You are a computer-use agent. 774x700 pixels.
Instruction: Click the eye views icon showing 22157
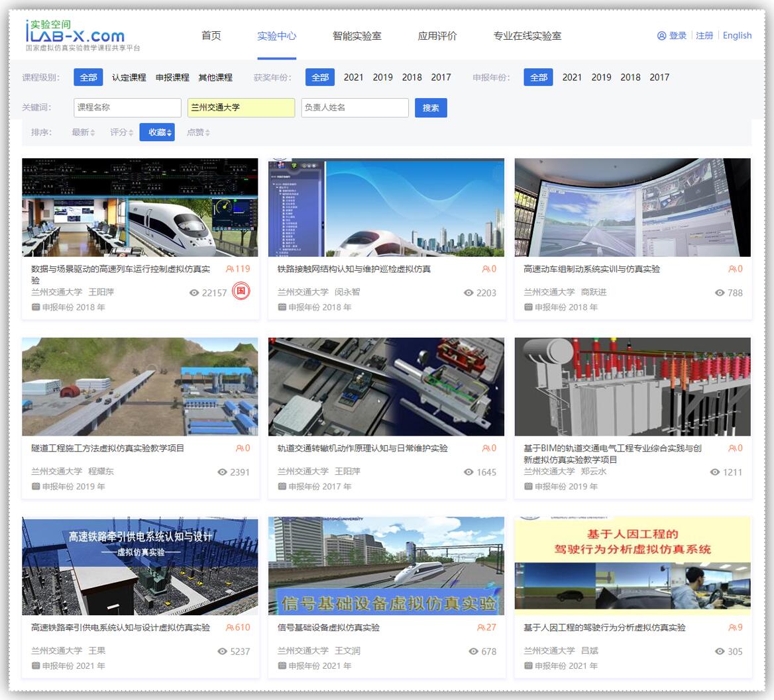194,293
